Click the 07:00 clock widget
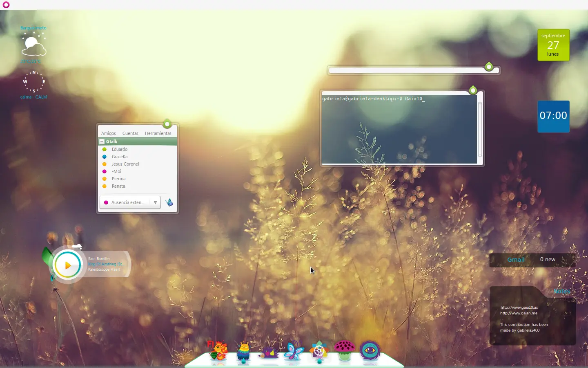This screenshot has height=368, width=588. 553,116
